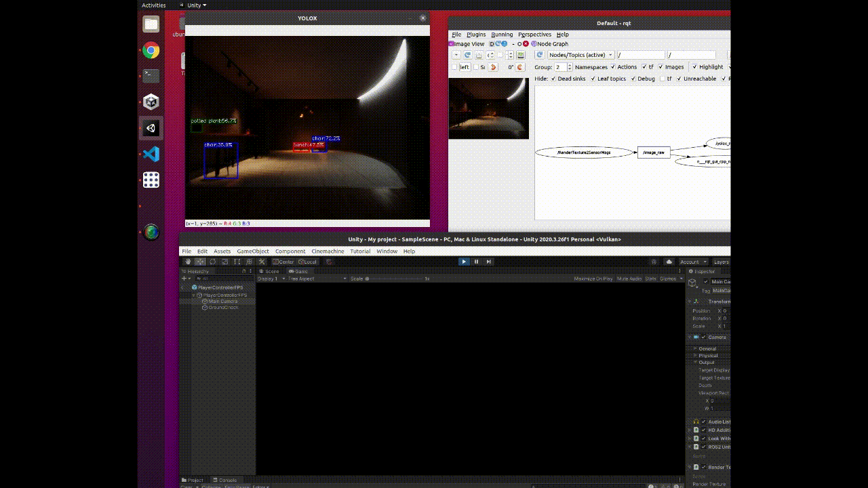The image size is (868, 488).
Task: Toggle the Local handle rotation button
Action: click(308, 262)
